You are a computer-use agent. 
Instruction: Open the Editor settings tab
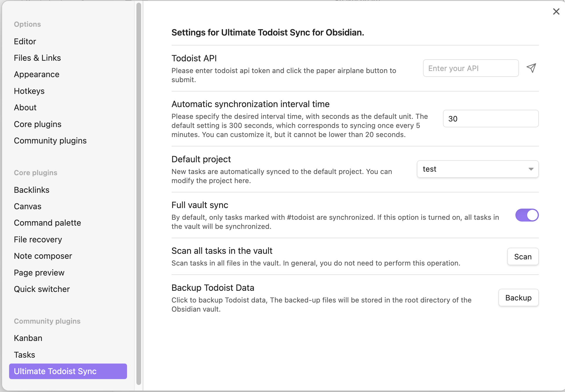click(x=25, y=41)
